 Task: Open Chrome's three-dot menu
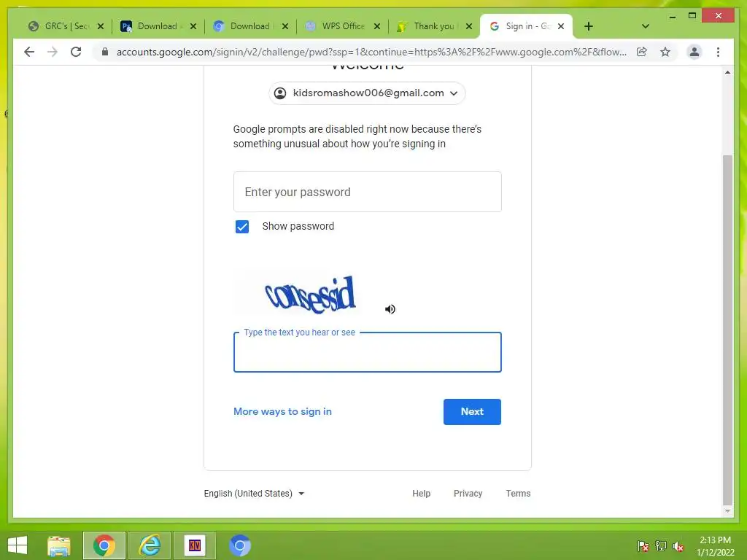tap(718, 52)
